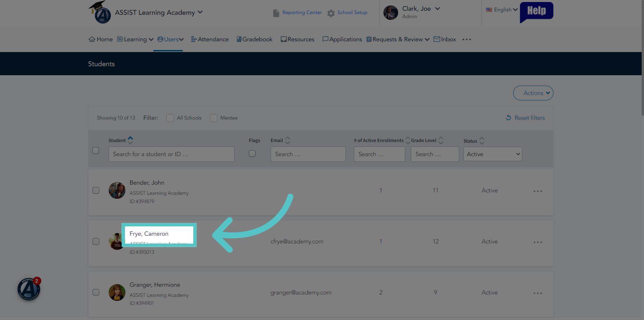This screenshot has height=320, width=644.
Task: Open Granger, Hermione student profile link
Action: (155, 285)
